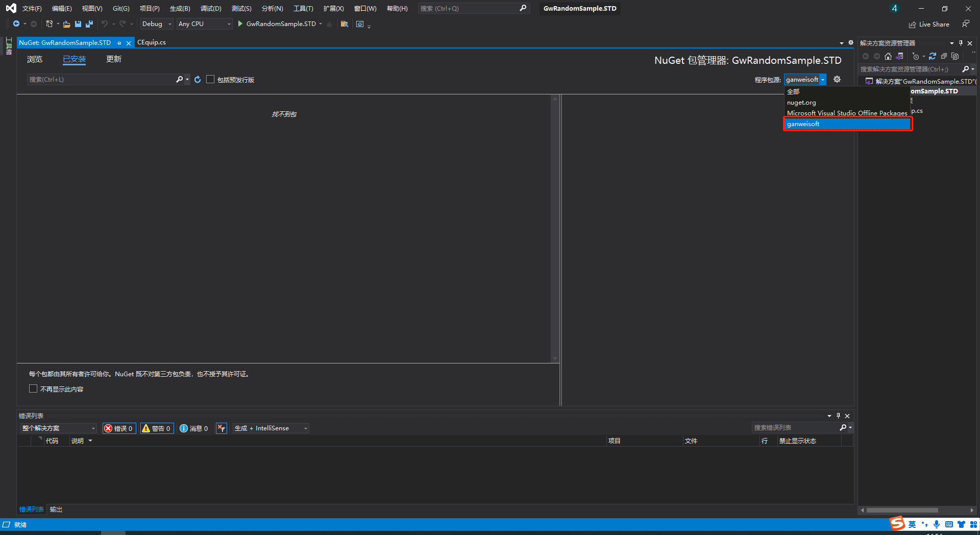Viewport: 980px width, 535px height.
Task: Open the Any CPU platform dropdown
Action: [x=204, y=24]
